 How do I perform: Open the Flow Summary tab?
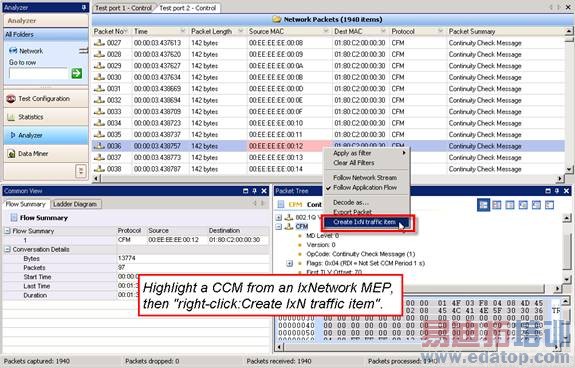25,204
